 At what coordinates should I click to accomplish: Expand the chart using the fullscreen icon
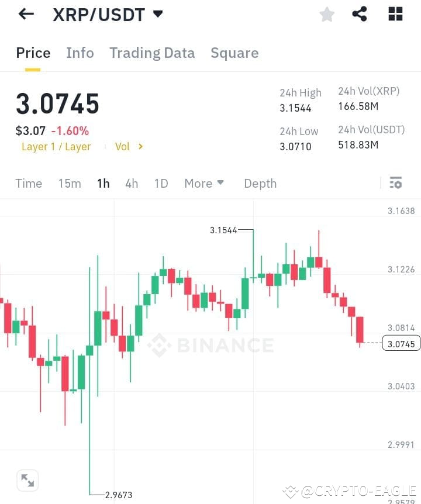(27, 480)
